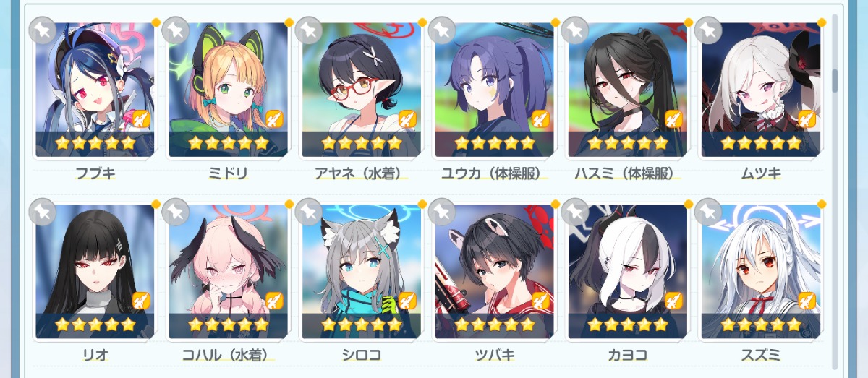Click the orange weapon badge on リオ's portrait

coord(141,299)
